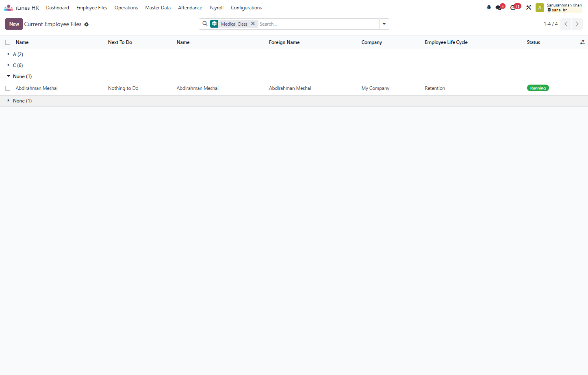Screen dimensions: 588x375
Task: Open the Master Data menu
Action: point(158,8)
